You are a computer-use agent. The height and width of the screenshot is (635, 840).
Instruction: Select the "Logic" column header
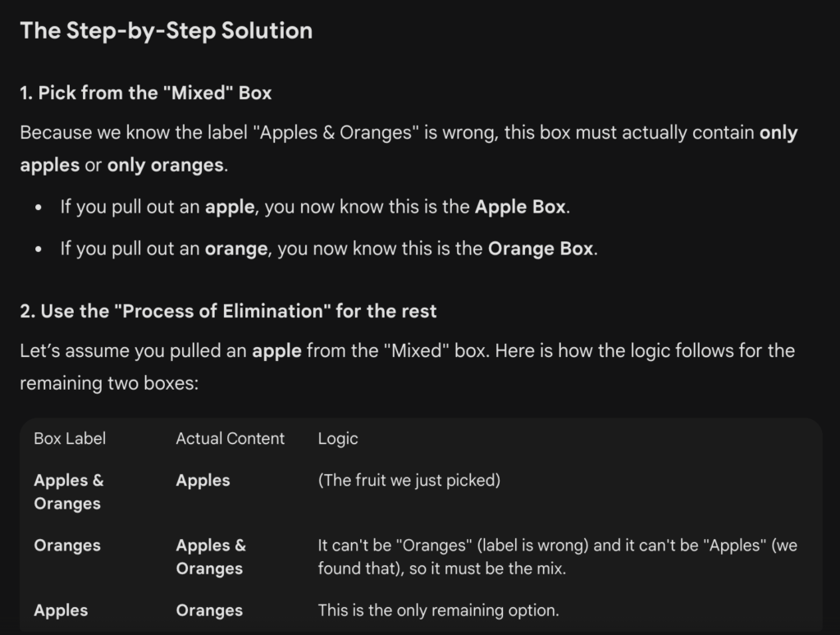click(338, 439)
